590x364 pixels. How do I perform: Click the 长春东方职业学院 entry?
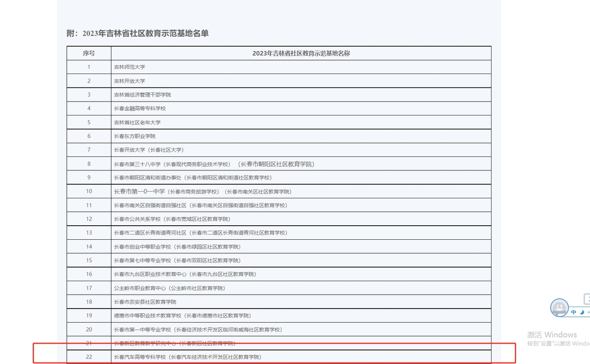[x=135, y=136]
